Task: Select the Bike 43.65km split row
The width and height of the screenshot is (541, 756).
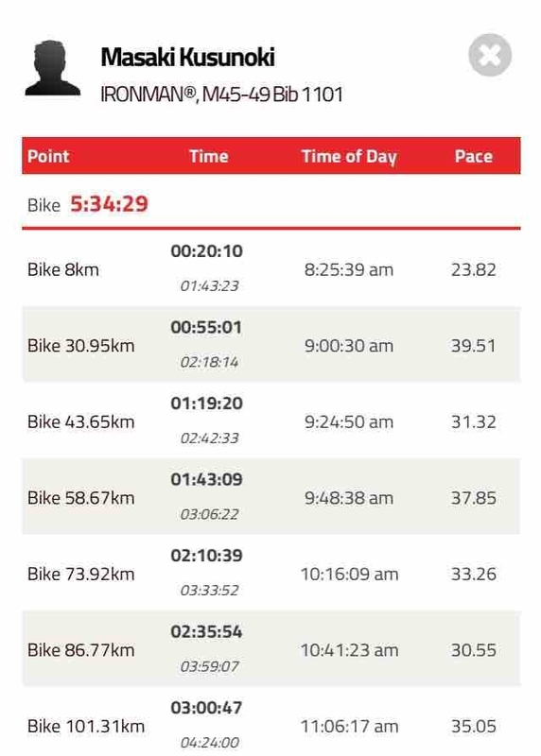Action: click(271, 421)
